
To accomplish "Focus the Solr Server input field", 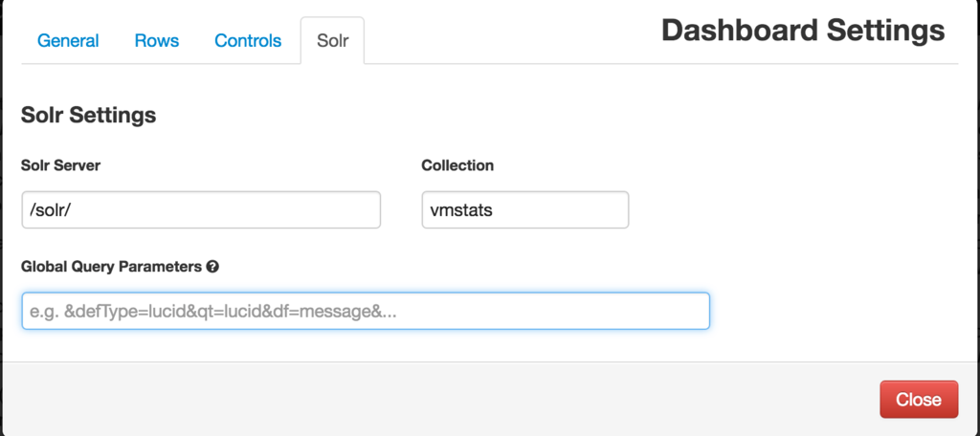I will pos(201,210).
